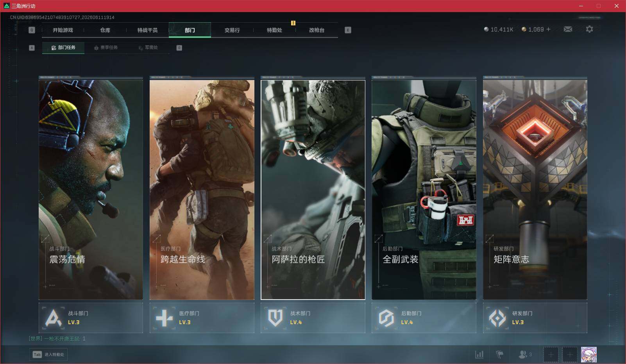Click the D key sub-tab hint
This screenshot has width=626, height=364.
pos(179,48)
